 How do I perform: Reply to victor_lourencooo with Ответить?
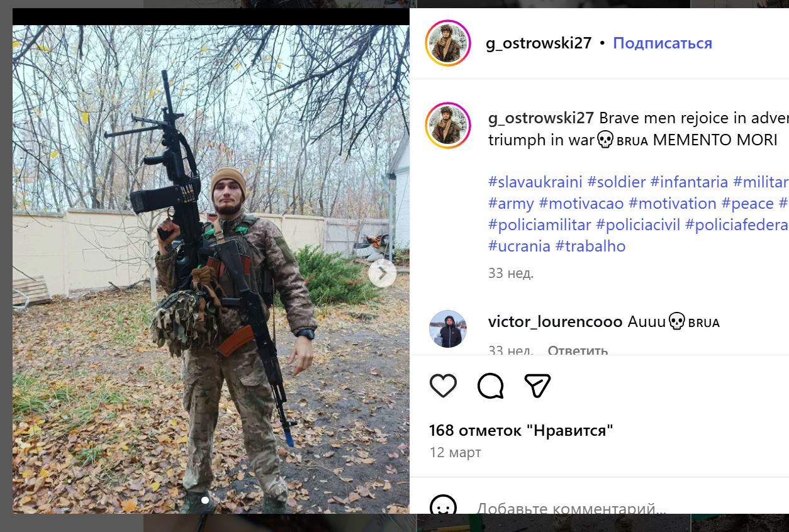[x=578, y=350]
